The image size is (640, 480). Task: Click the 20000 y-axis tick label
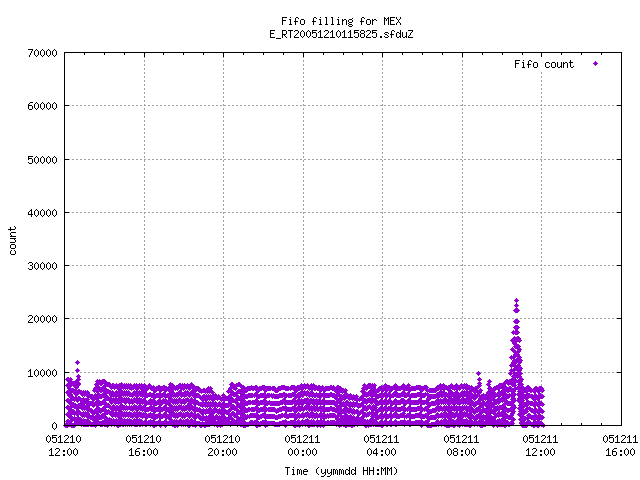coord(42,319)
